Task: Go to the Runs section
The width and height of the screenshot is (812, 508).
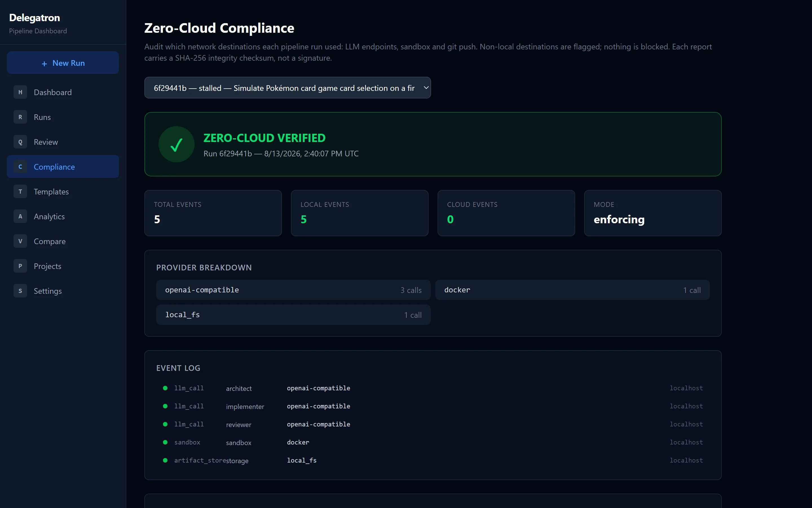Action: [x=63, y=117]
